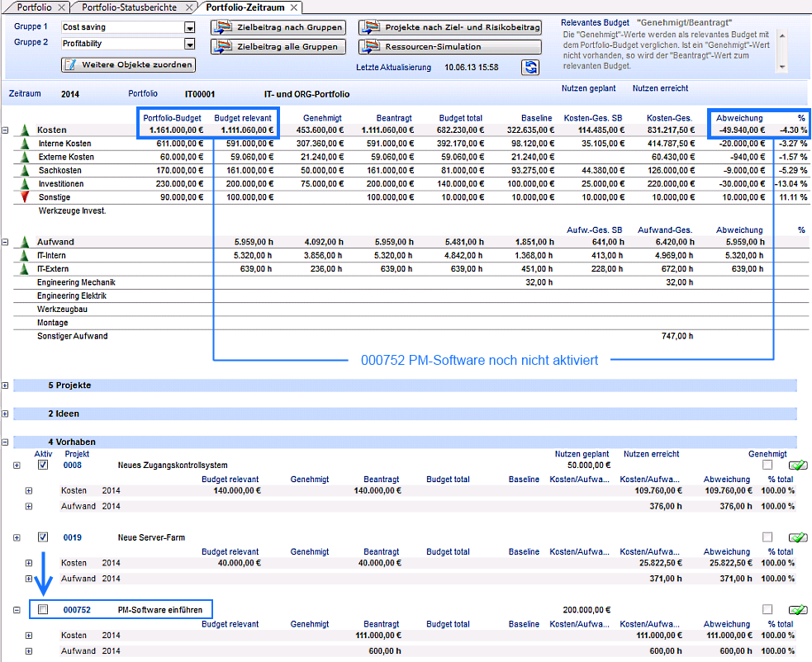Viewport: 812px width, 662px height.
Task: Tick the Genehmigt checkbox for project 0008
Action: pyautogui.click(x=767, y=466)
